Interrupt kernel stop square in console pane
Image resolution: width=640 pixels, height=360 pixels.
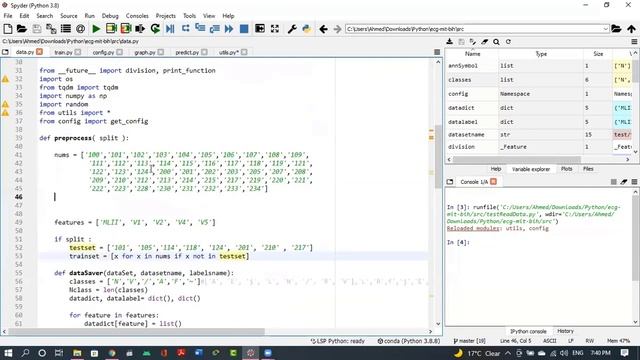point(613,182)
